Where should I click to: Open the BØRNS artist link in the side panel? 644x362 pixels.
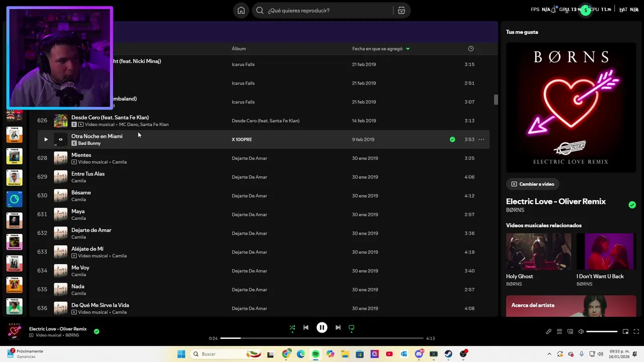point(515,210)
